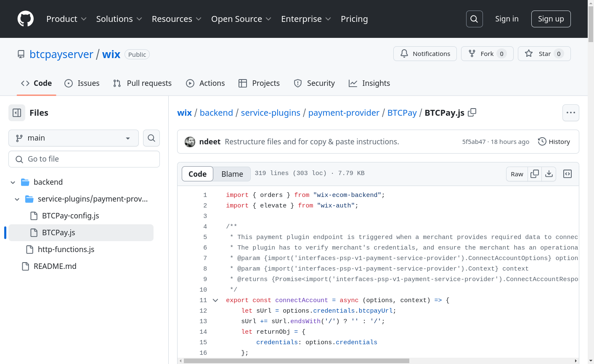Screen dimensions: 594x364
Task: Select the Code repository tab
Action: [37, 83]
